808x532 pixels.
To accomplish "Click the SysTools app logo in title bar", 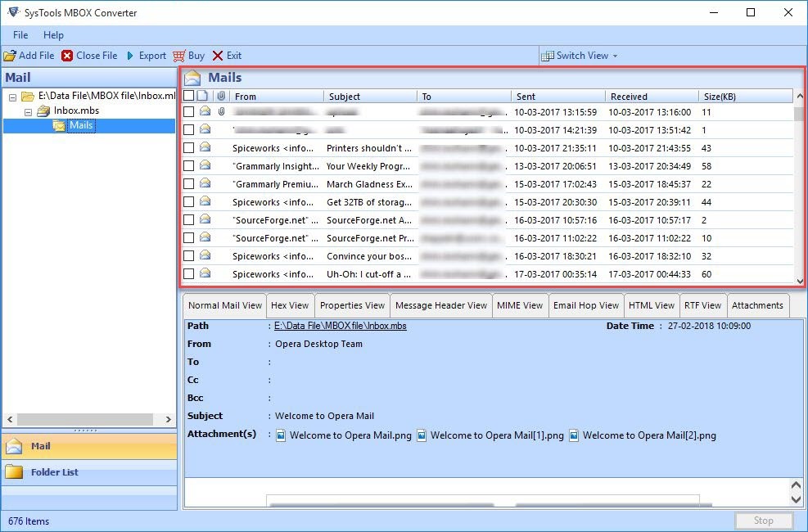I will (13, 11).
